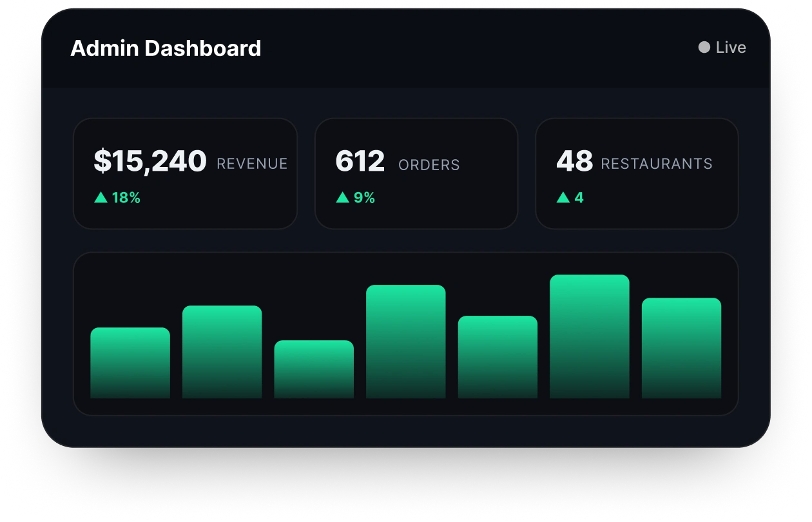Click the Admin Dashboard title

166,48
